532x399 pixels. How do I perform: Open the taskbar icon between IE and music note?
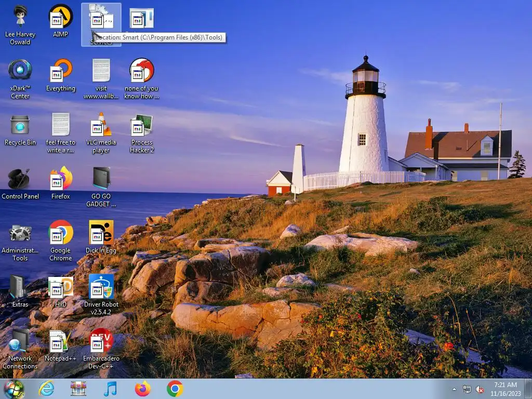click(x=78, y=389)
